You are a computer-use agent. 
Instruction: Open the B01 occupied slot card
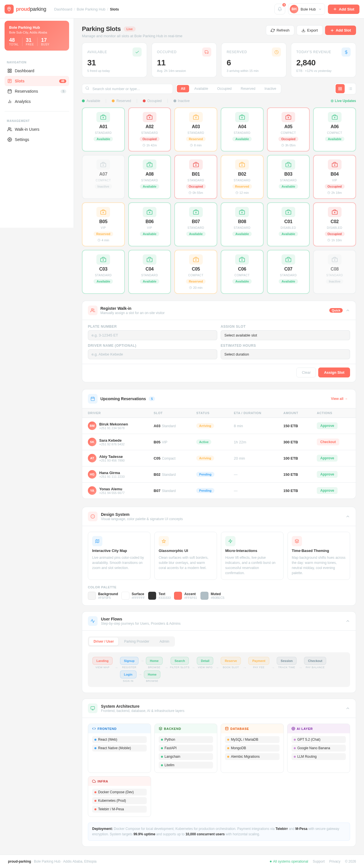click(196, 177)
